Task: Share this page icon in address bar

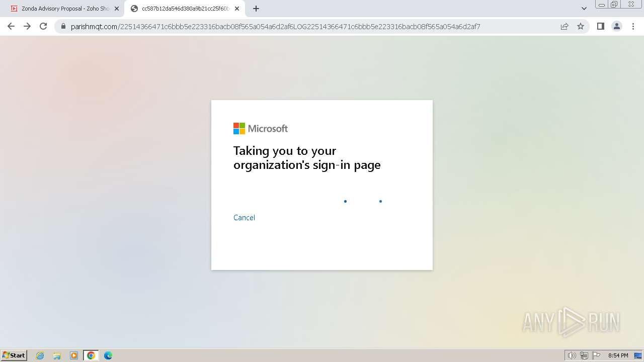Action: (x=565, y=26)
